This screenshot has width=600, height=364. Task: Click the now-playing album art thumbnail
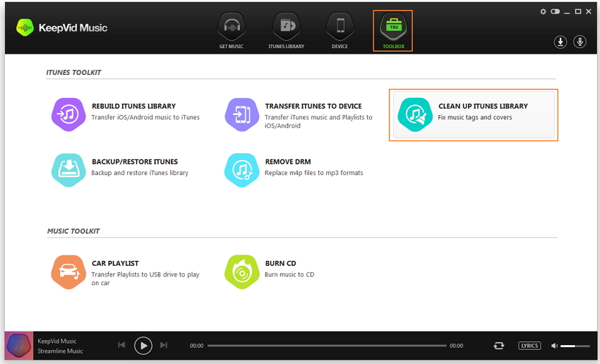18,346
